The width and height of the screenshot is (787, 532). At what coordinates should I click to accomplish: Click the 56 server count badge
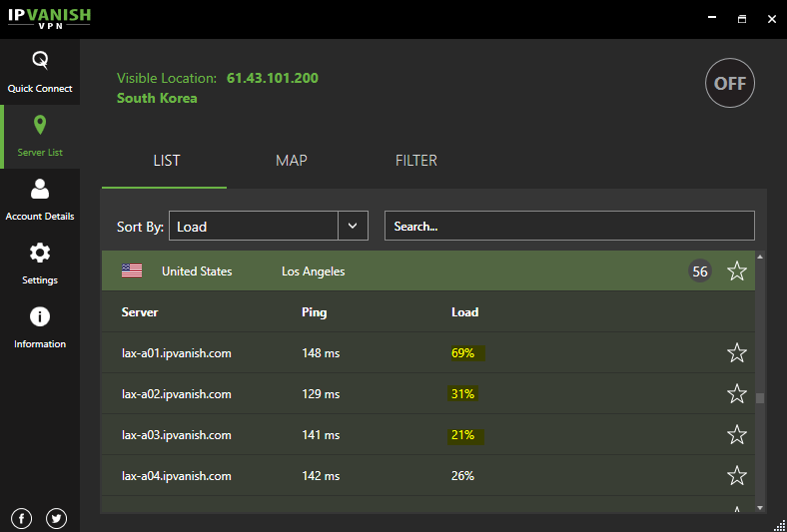(x=700, y=271)
